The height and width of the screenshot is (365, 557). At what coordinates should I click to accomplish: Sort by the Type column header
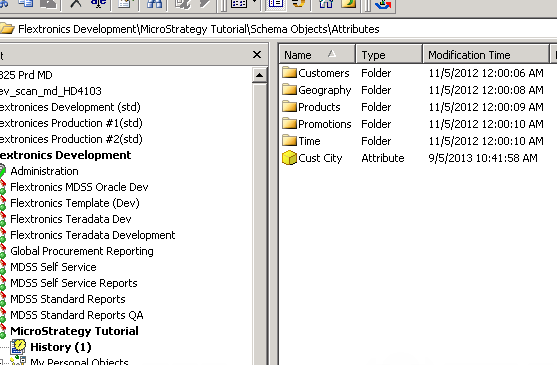pyautogui.click(x=389, y=55)
